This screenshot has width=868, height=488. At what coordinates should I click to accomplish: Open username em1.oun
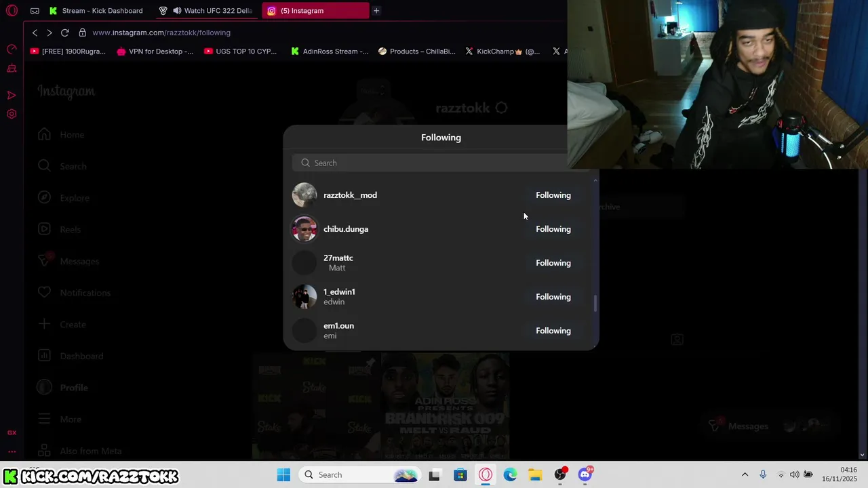338,326
